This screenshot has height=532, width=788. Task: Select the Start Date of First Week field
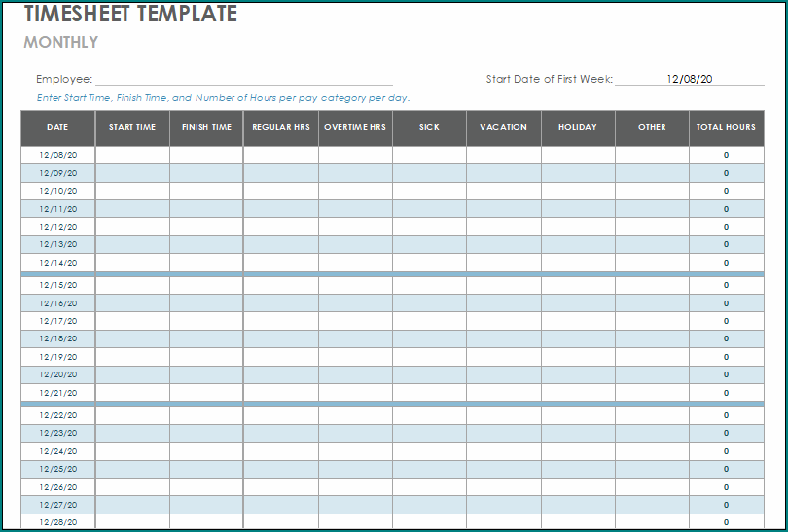point(690,79)
